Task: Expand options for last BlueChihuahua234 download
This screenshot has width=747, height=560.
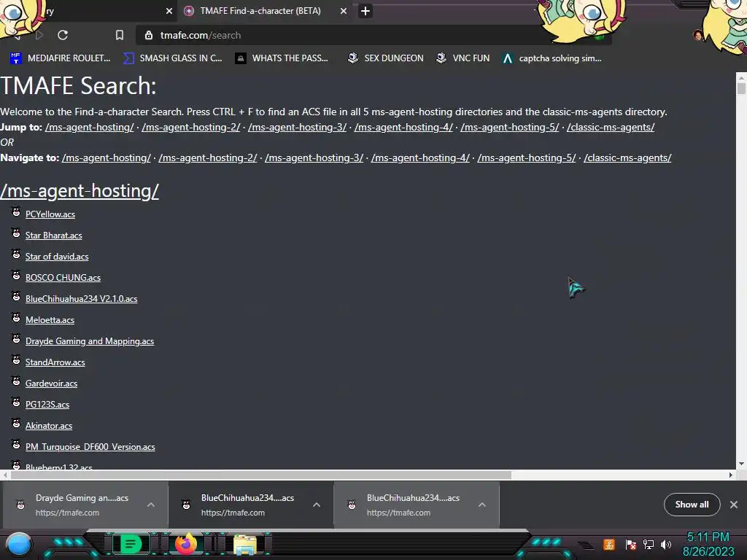Action: point(482,505)
